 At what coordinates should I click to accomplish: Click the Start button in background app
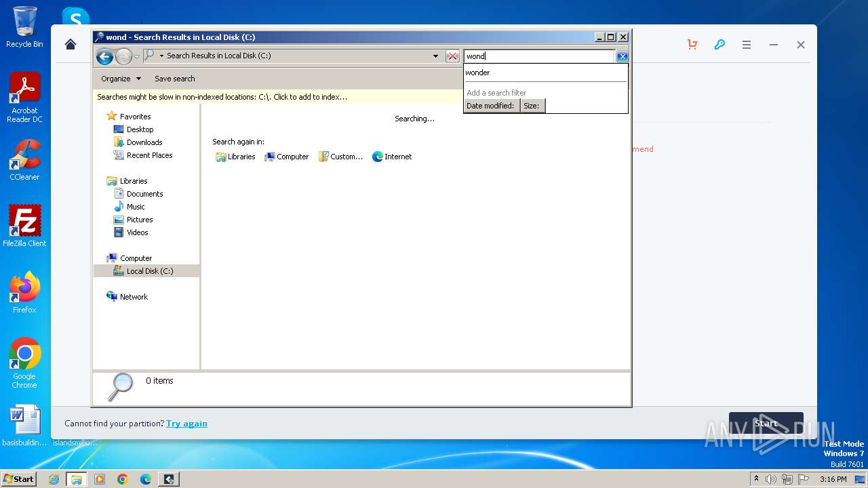click(766, 424)
